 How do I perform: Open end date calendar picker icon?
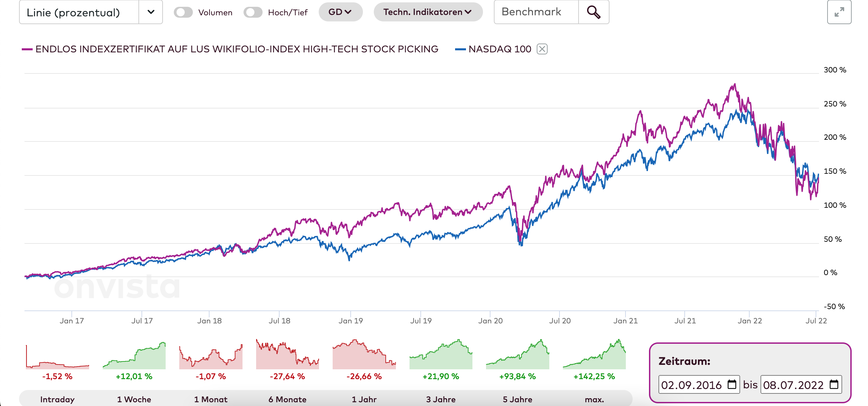pyautogui.click(x=834, y=385)
